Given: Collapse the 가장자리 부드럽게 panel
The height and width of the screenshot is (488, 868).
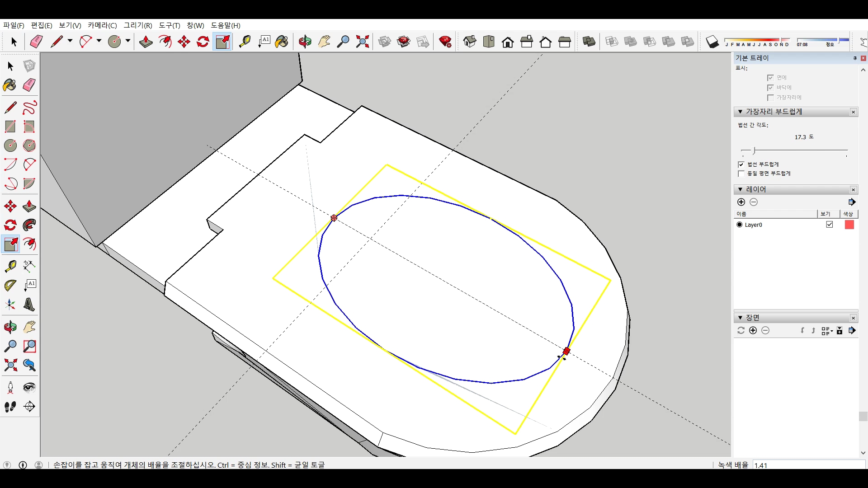Looking at the screenshot, I should click(x=740, y=112).
